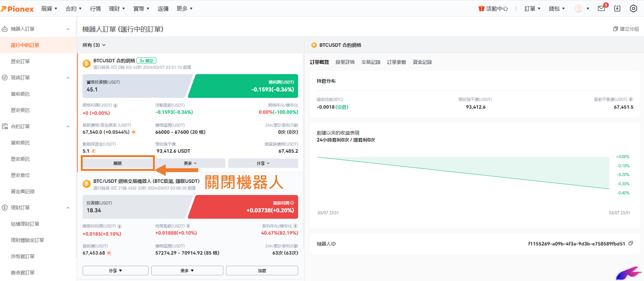Image resolution: width=644 pixels, height=281 pixels.
Task: Open the 更多 dropdown in top navigation
Action: 185,8
